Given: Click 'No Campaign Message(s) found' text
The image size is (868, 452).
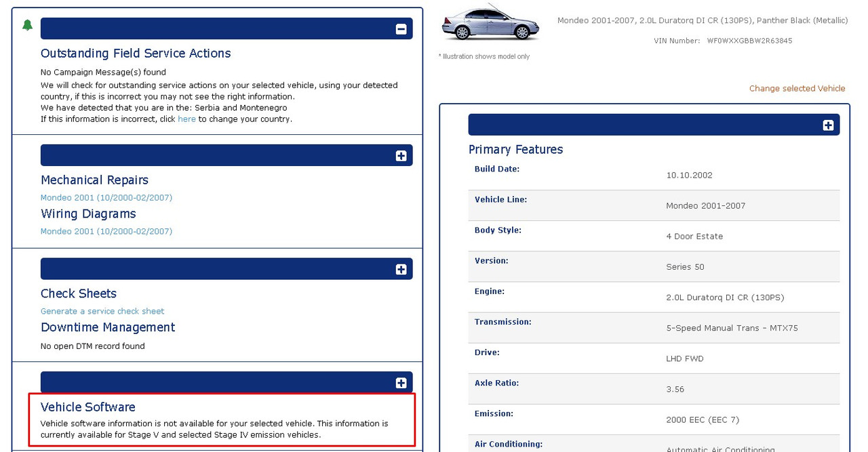Looking at the screenshot, I should click(x=103, y=72).
